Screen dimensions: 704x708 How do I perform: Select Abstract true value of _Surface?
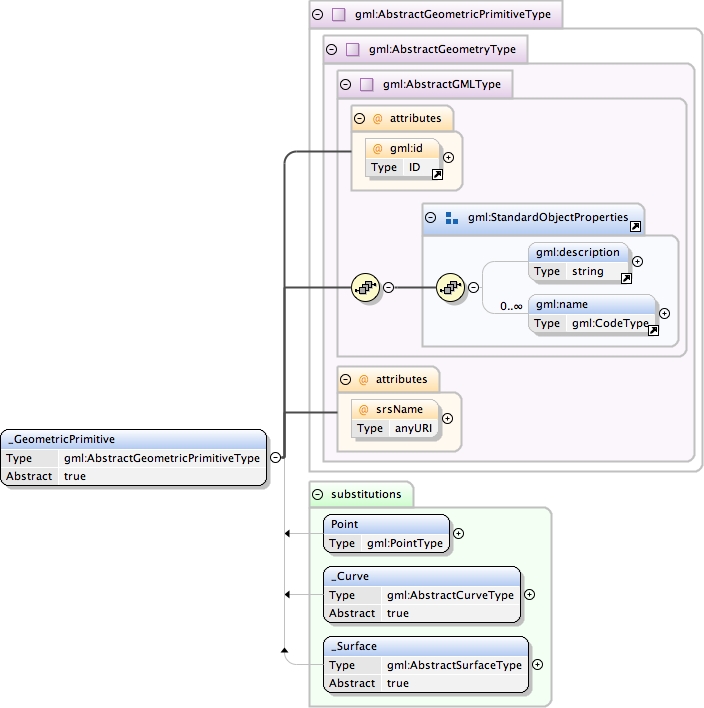398,684
